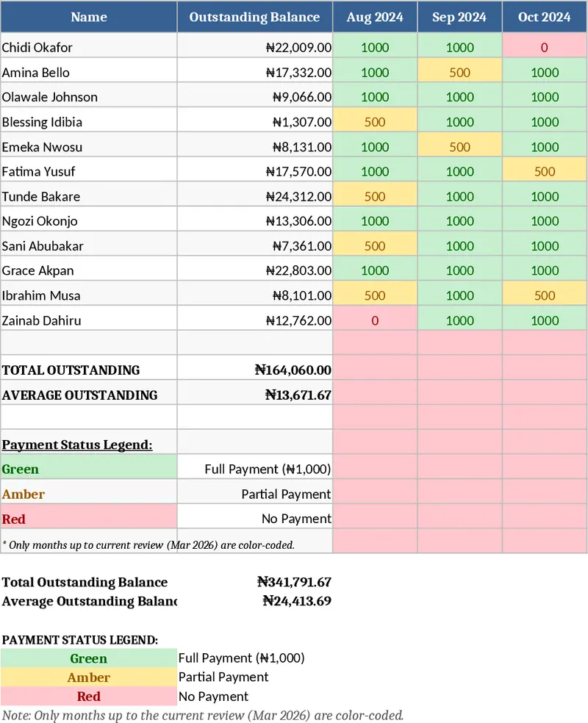This screenshot has width=588, height=723.
Task: Select the TOTAL OUTSTANDING row label
Action: point(59,369)
